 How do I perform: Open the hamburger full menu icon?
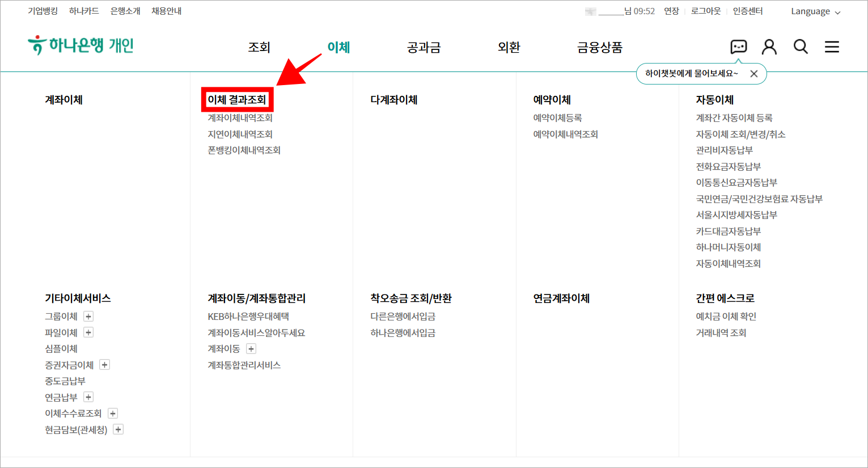click(x=832, y=47)
